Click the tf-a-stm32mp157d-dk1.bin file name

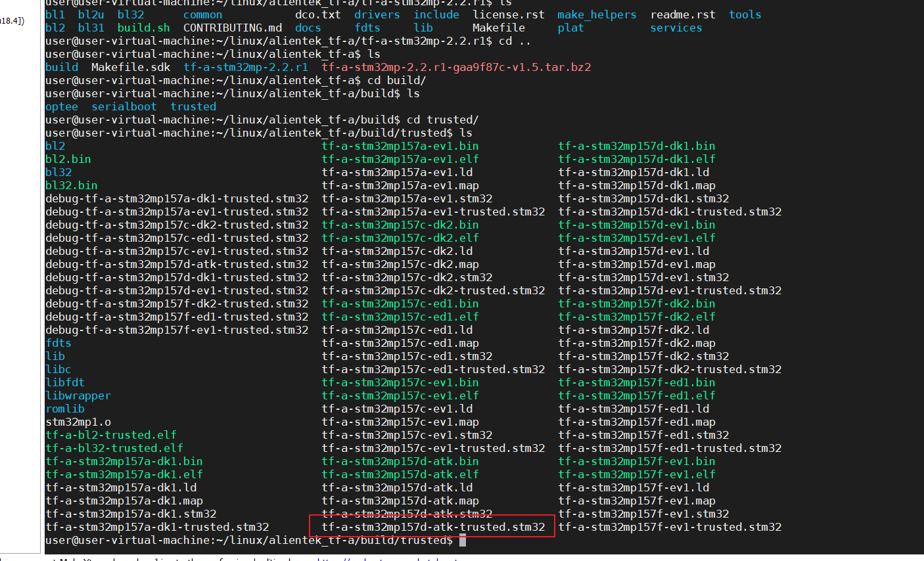tap(637, 146)
